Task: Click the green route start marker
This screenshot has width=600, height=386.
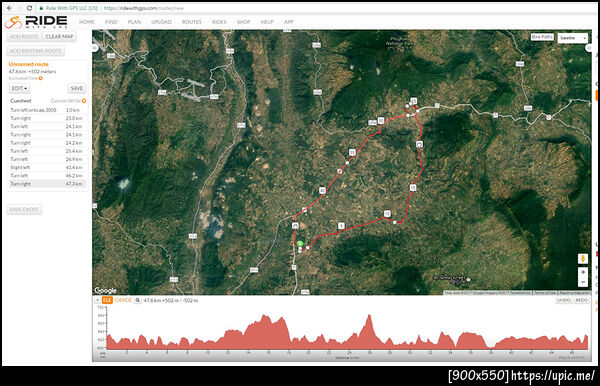Action: click(x=300, y=244)
